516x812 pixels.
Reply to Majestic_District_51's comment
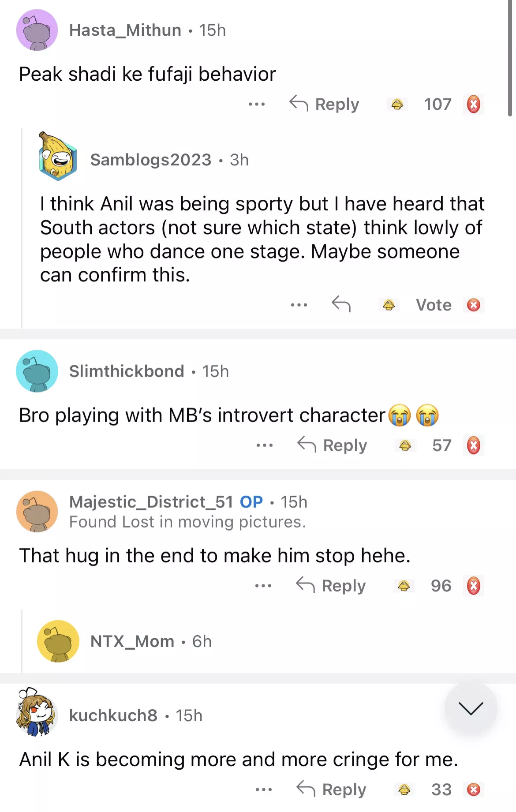331,586
